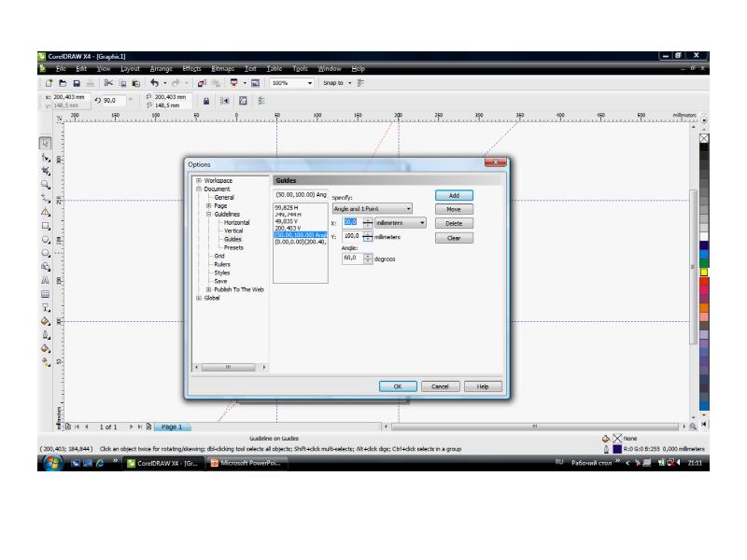
Task: Click the Welcome screen icon
Action: 255,83
